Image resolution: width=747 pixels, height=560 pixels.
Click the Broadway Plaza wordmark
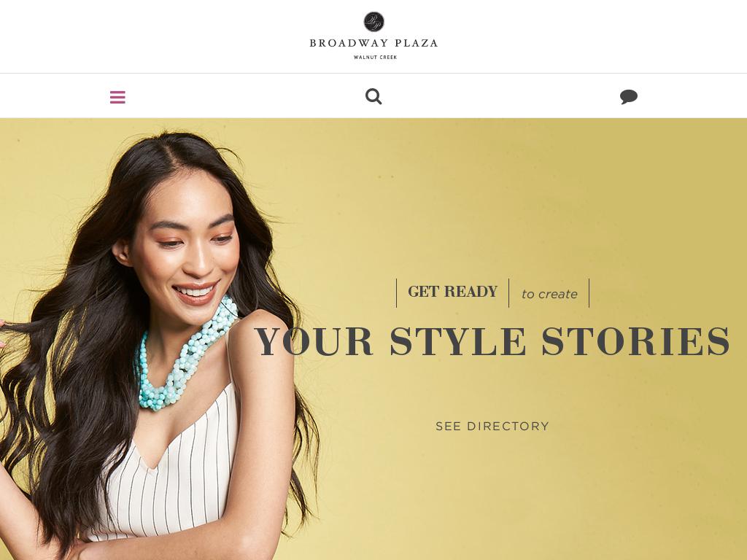coord(373,43)
